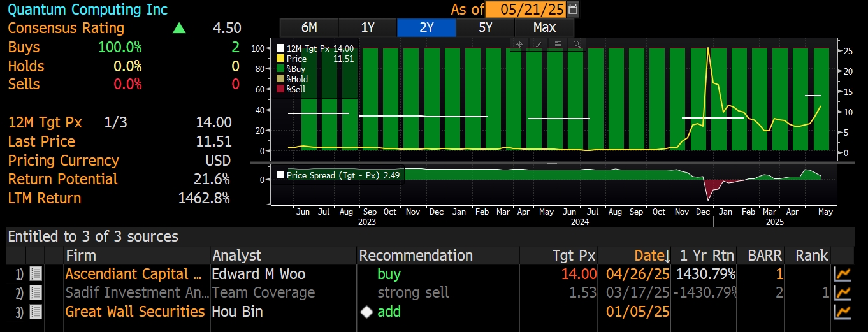Select analyst Edward M Woo
The height and width of the screenshot is (332, 868).
[x=259, y=274]
